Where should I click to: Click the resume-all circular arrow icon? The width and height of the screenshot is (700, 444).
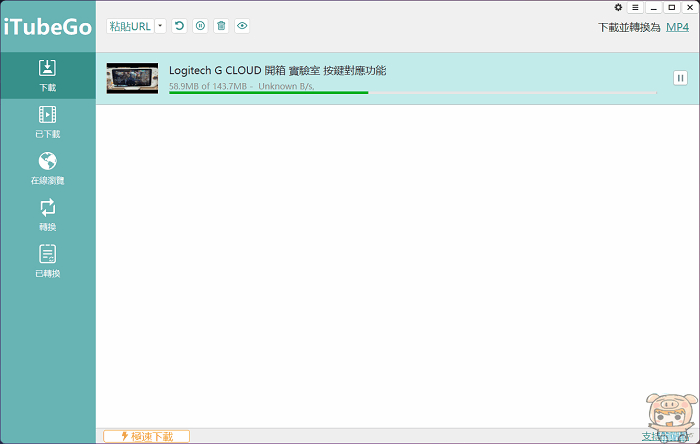click(179, 26)
